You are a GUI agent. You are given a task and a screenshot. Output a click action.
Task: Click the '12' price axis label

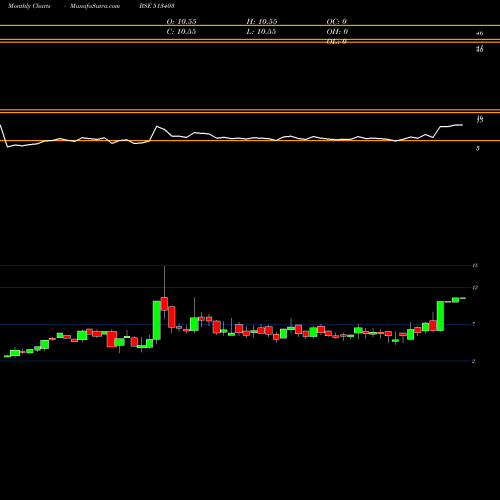point(475,287)
